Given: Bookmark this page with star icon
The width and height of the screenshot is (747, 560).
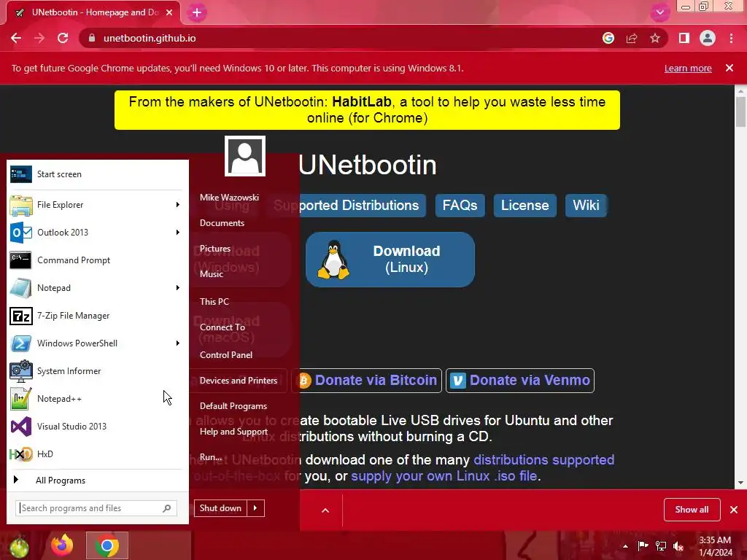Looking at the screenshot, I should click(655, 38).
